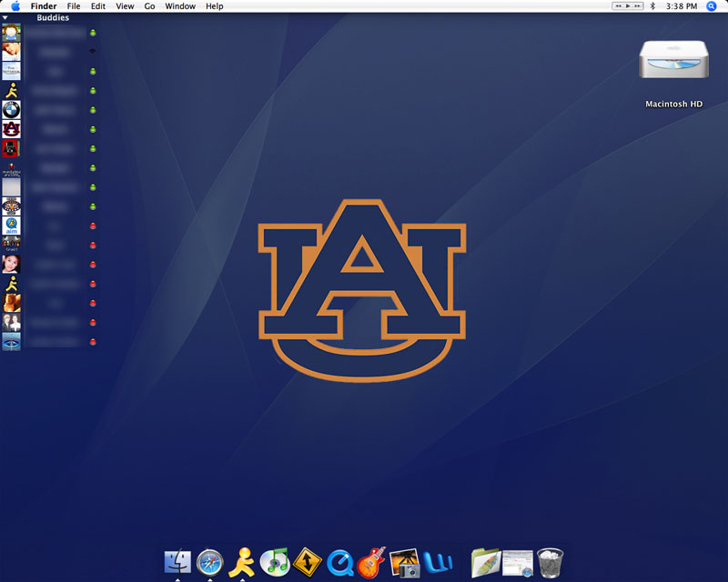
Task: Open iTunes from the dock
Action: coord(275,562)
